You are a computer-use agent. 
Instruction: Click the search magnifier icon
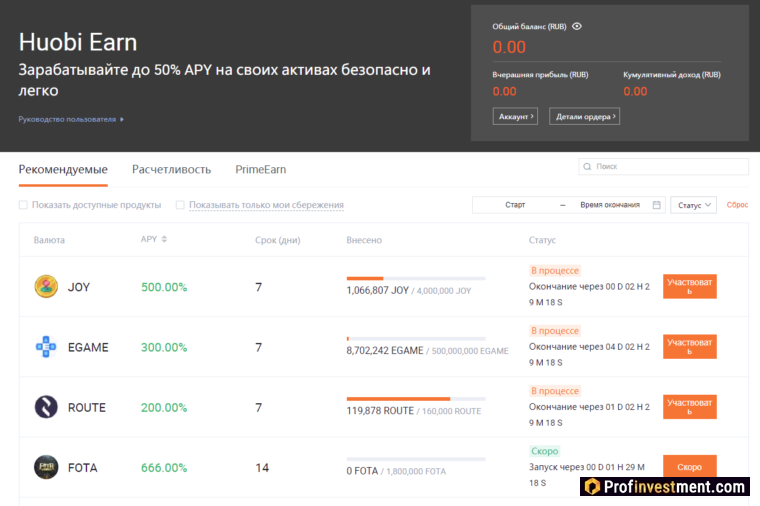(x=587, y=167)
